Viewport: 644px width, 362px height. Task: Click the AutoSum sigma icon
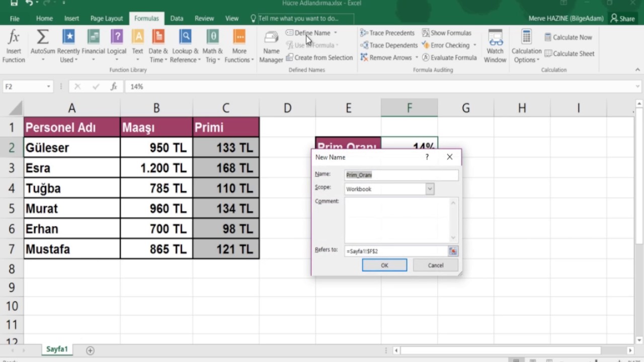[x=43, y=38]
